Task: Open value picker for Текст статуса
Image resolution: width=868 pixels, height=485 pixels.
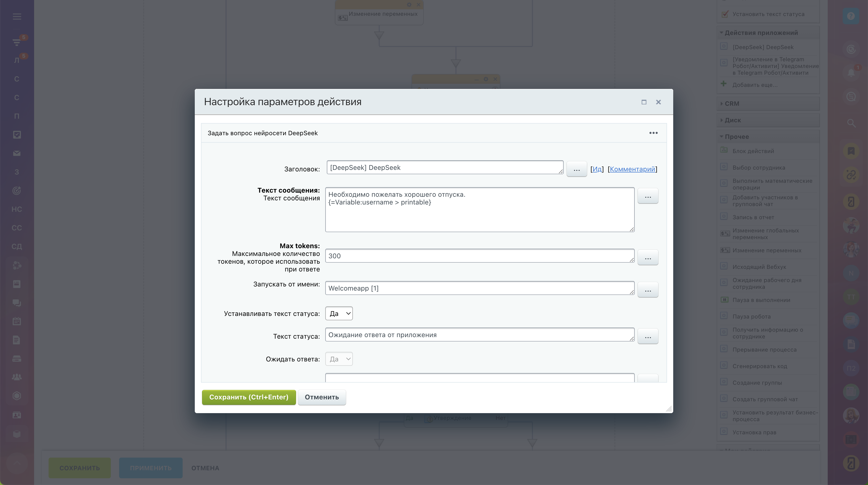Action: tap(647, 336)
